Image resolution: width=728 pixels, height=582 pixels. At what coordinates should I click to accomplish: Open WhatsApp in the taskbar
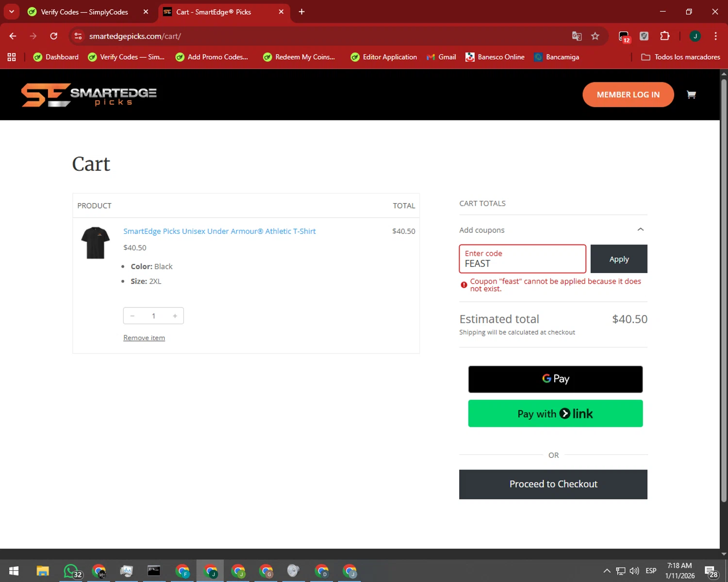71,571
